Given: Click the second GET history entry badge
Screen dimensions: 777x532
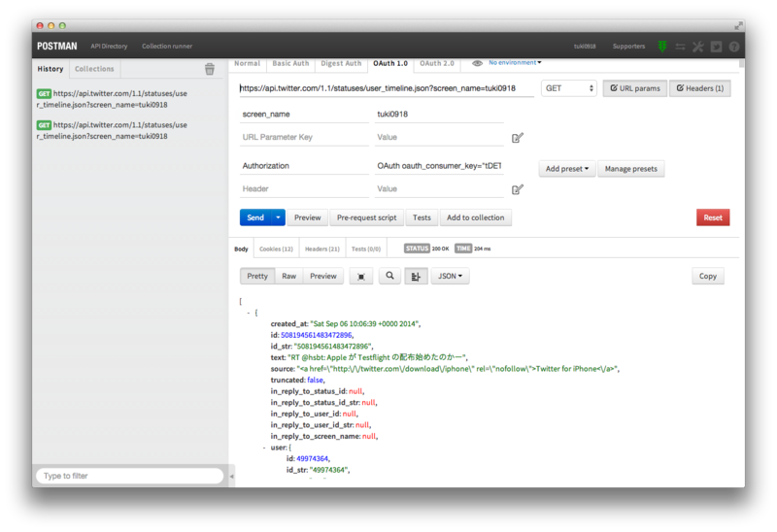Looking at the screenshot, I should click(x=44, y=125).
